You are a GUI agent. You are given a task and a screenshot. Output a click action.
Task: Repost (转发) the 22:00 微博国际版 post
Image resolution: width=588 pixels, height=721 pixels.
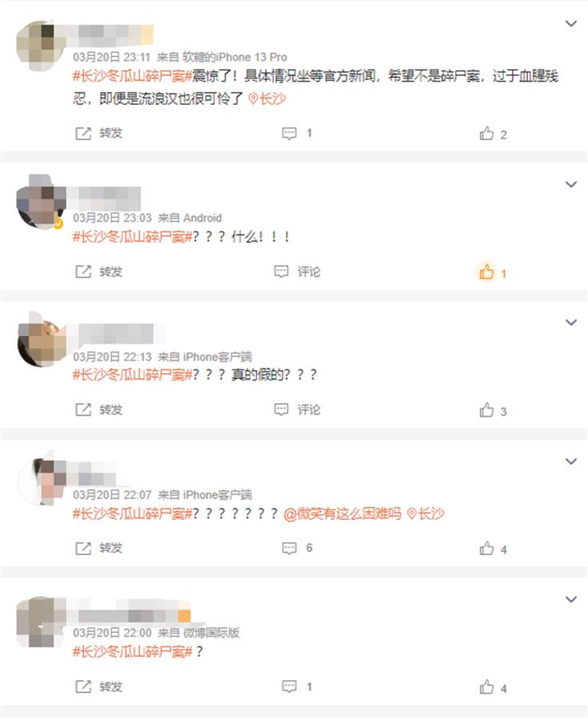[x=99, y=687]
